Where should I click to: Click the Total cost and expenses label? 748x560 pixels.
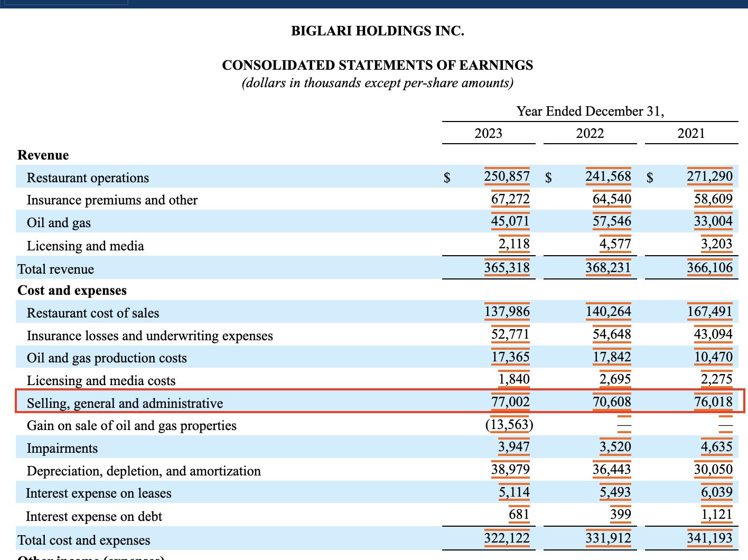[83, 540]
